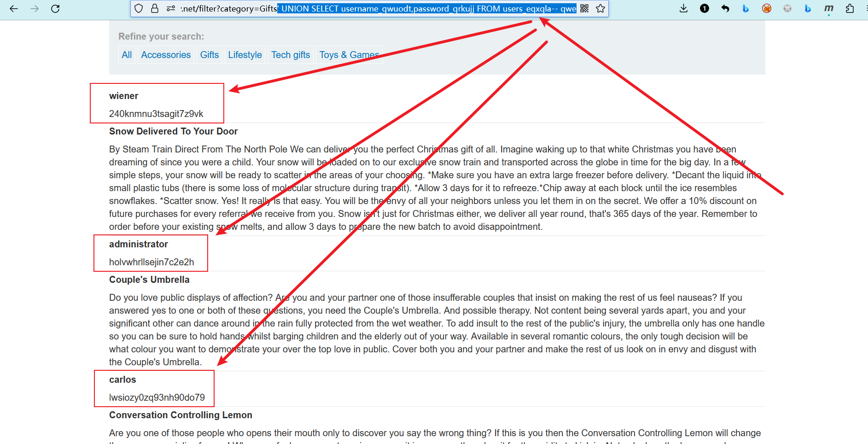868x444 pixels.
Task: Click the QR code icon in address bar
Action: [x=584, y=8]
